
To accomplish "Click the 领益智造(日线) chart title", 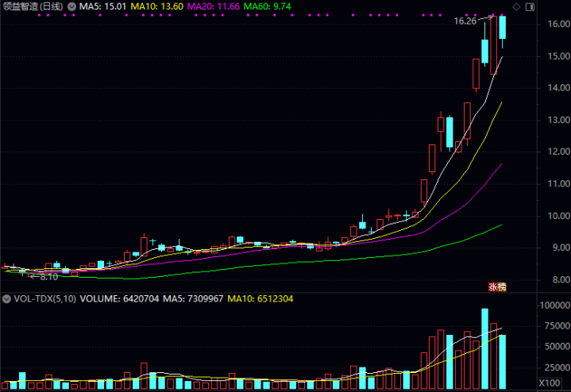I will tap(33, 7).
